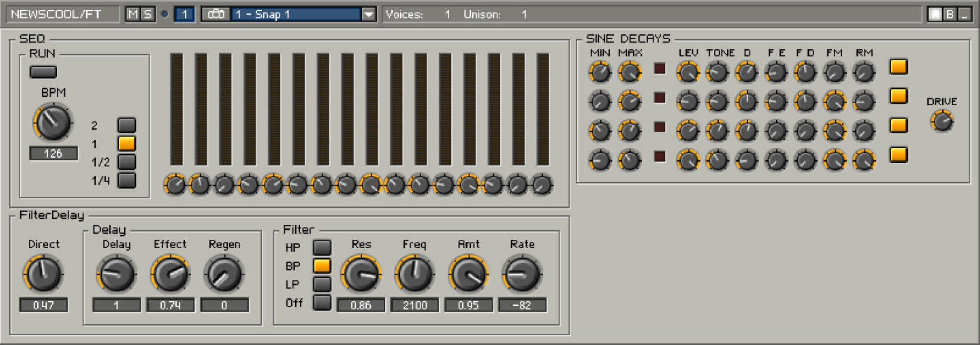Click the NEWSCOOL/FT instrument name

pos(56,14)
